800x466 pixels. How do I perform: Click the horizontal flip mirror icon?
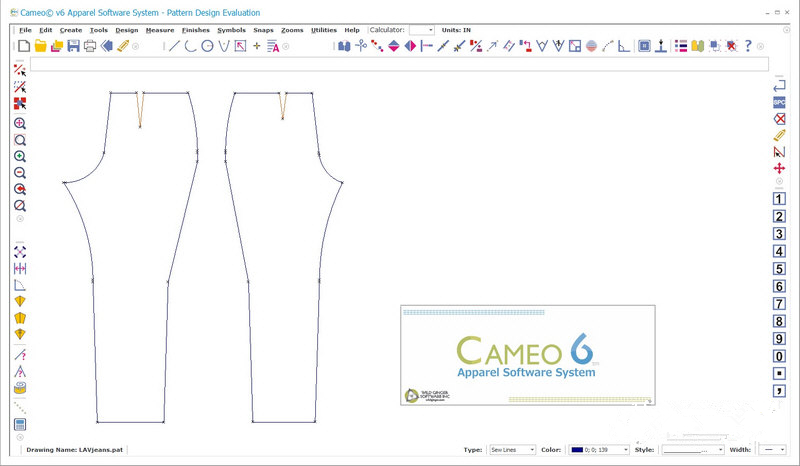pos(410,46)
